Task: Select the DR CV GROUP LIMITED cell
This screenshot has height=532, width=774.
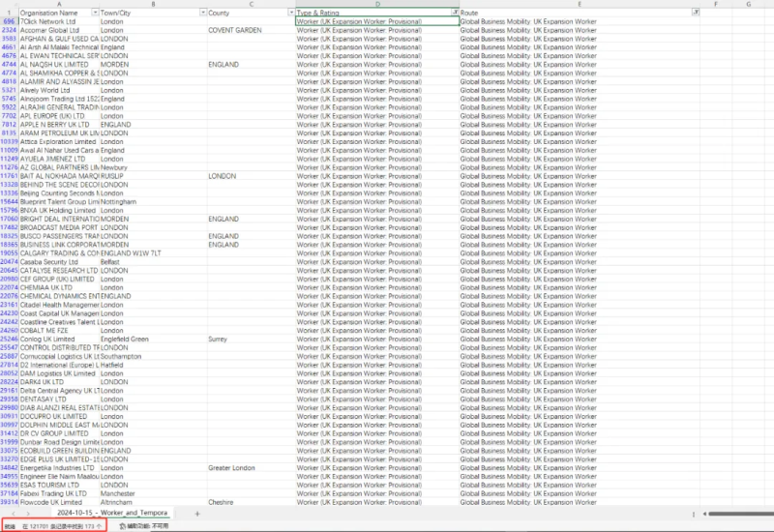Action: tap(59, 433)
